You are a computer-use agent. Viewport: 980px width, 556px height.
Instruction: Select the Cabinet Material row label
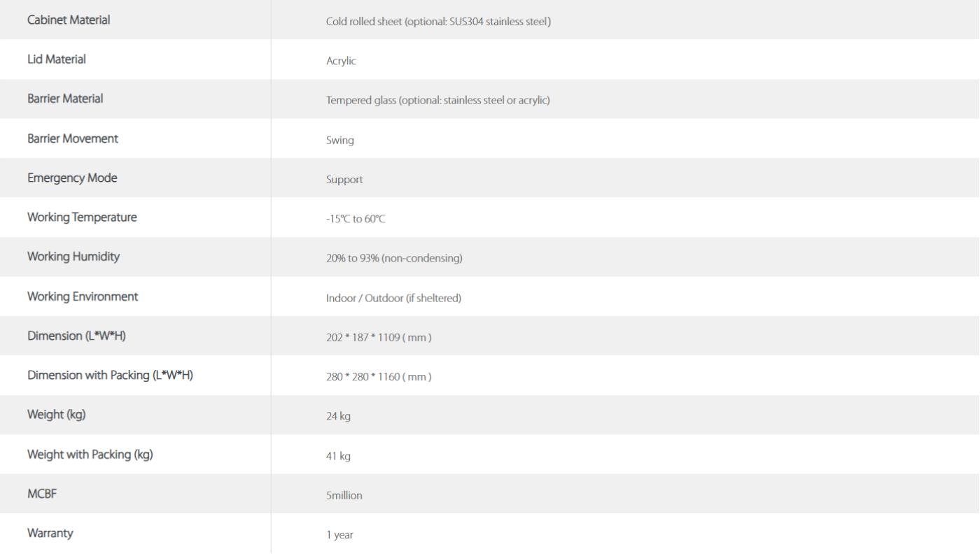click(69, 20)
